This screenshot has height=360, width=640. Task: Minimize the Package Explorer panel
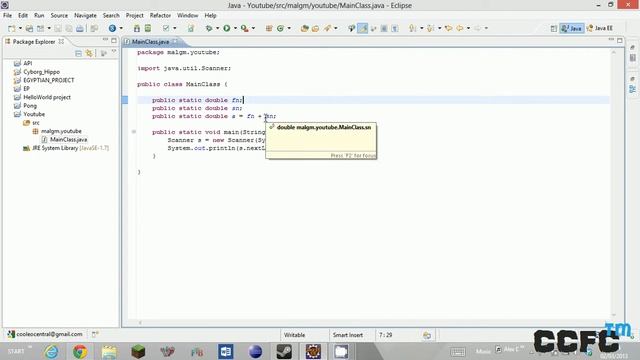point(105,40)
